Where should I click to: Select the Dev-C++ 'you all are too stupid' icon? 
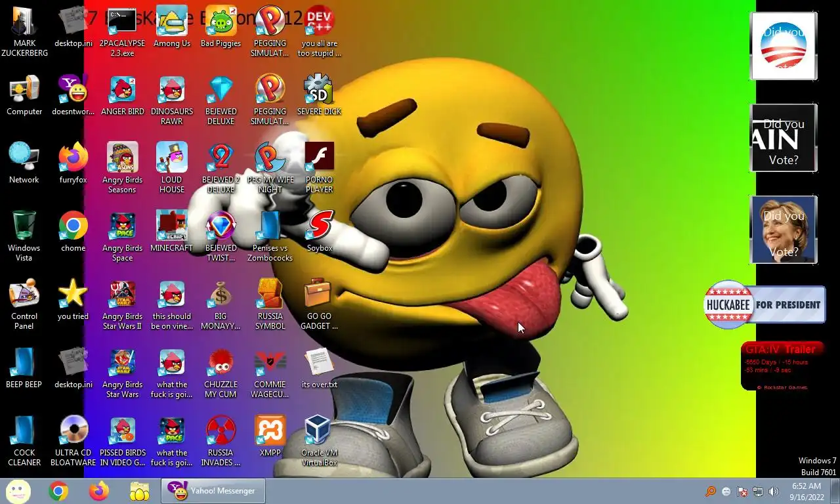pos(319,31)
